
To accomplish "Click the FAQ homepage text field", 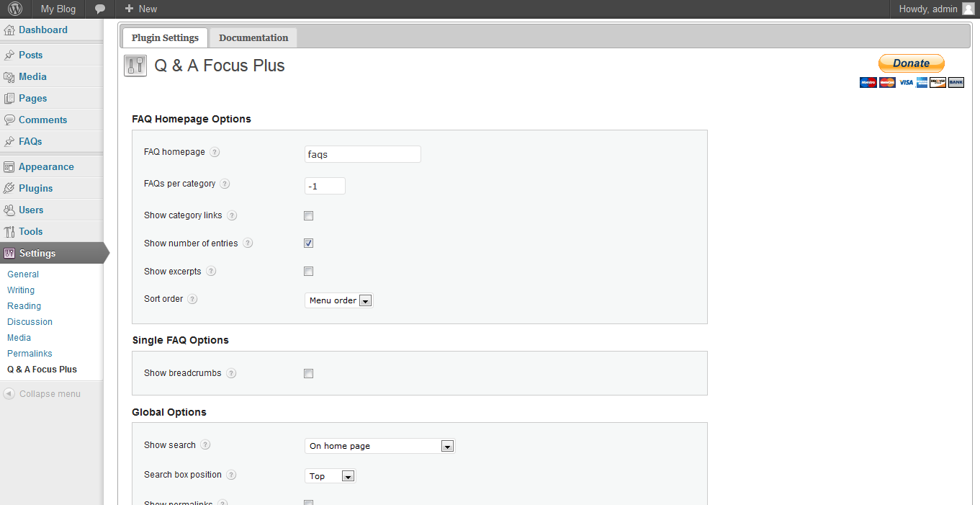I will [362, 154].
